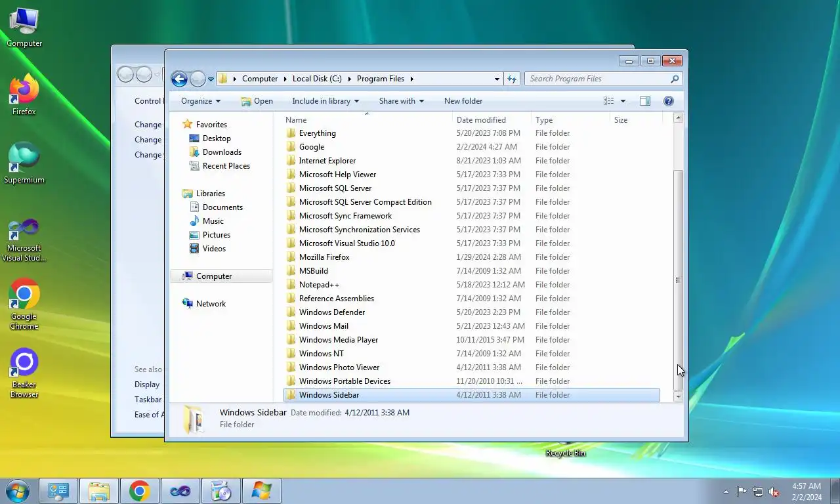The image size is (840, 504).
Task: Select Favorites in the navigation pane
Action: point(211,125)
